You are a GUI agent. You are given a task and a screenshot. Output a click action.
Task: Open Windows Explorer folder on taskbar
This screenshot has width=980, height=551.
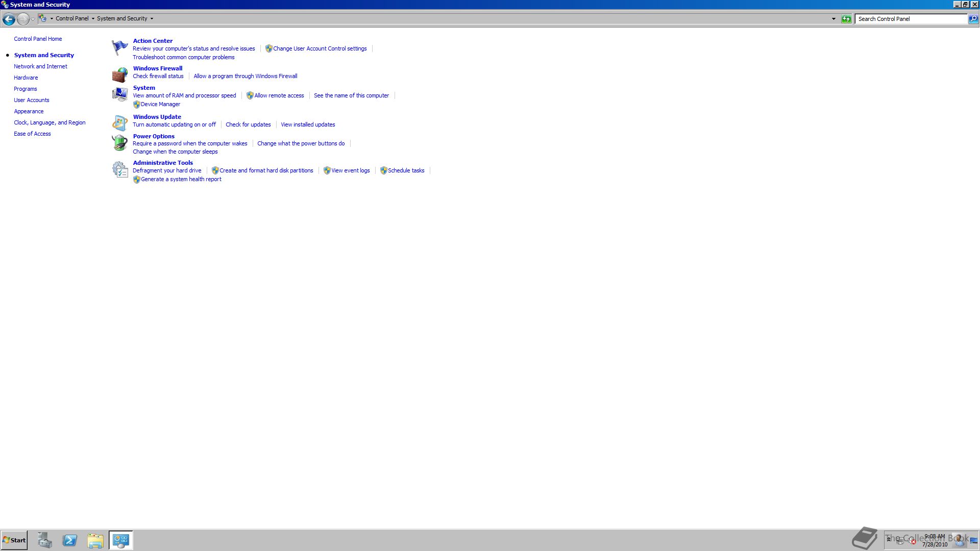click(95, 540)
